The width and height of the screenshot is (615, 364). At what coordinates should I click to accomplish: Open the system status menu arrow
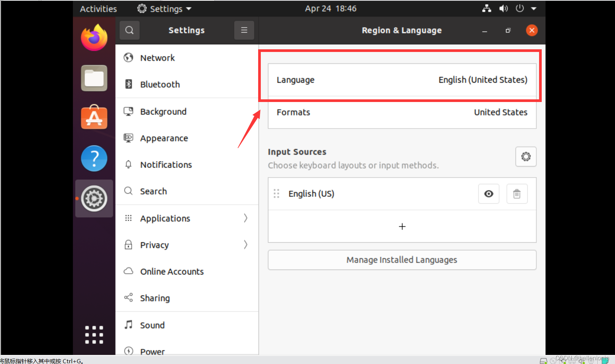click(x=534, y=8)
